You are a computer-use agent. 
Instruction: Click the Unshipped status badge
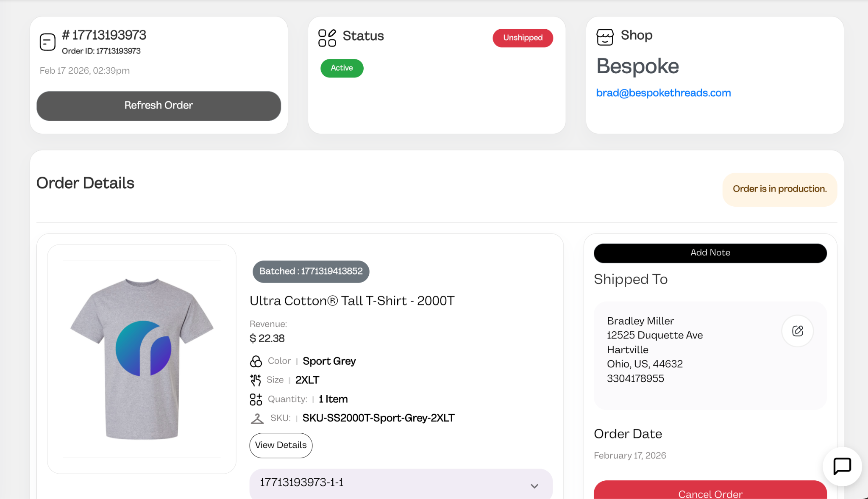tap(523, 38)
